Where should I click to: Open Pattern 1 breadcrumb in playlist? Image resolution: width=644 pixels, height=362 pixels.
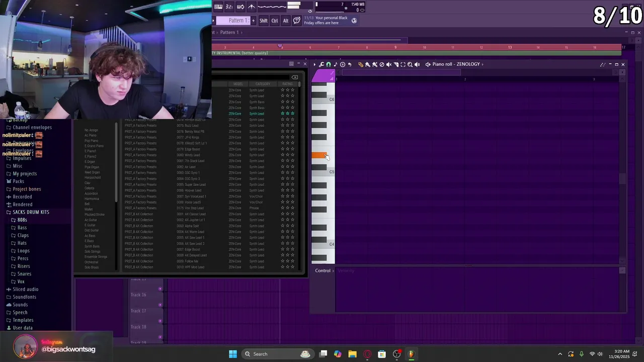point(229,32)
